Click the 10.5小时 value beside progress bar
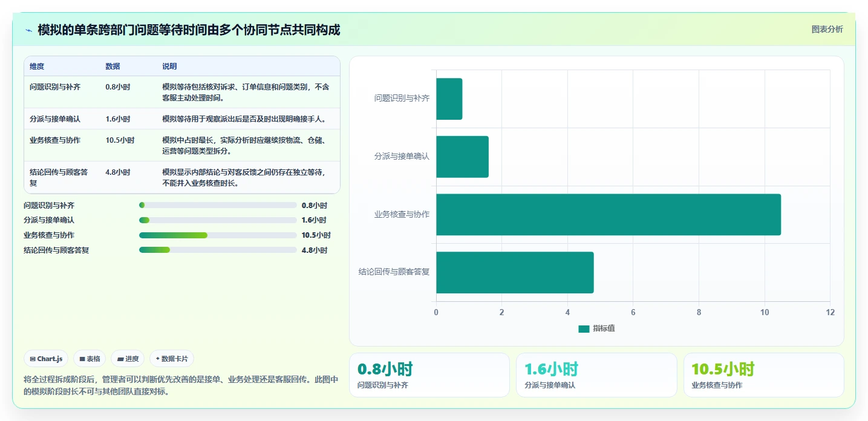868x421 pixels. [316, 235]
